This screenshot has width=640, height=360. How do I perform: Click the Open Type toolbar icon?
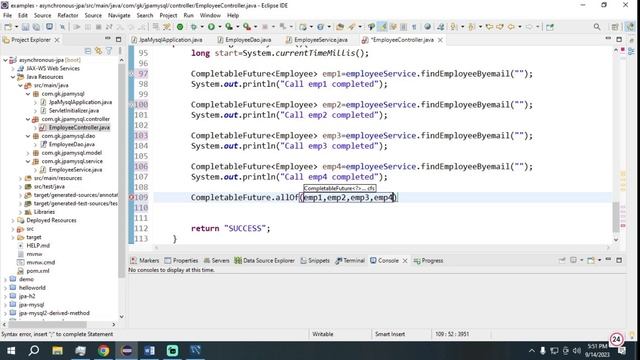click(x=340, y=27)
